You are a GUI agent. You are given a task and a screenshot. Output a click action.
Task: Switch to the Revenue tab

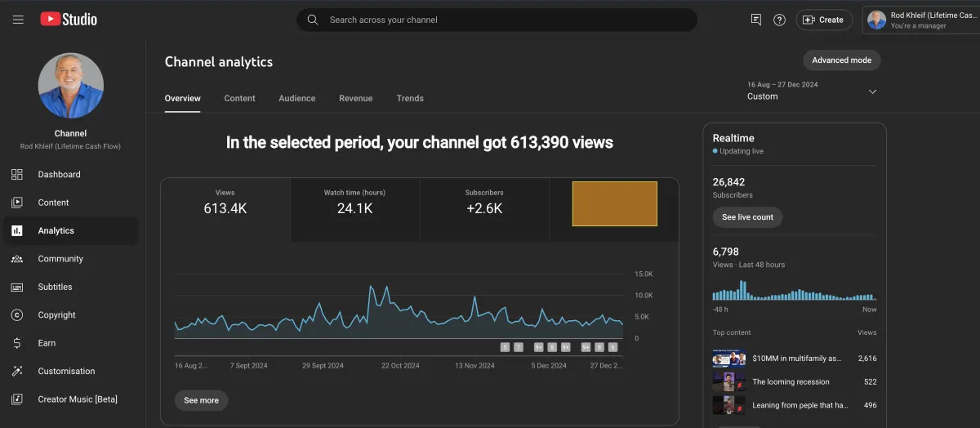[355, 99]
